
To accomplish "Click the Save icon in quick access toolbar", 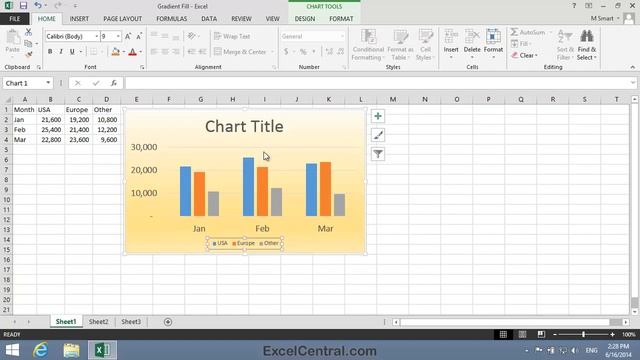I will pos(23,6).
